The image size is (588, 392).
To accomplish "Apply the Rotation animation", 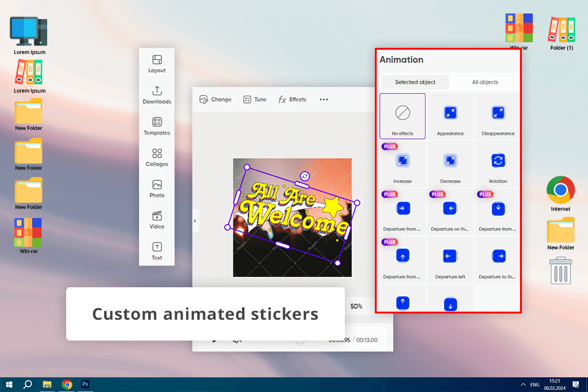I will point(497,164).
